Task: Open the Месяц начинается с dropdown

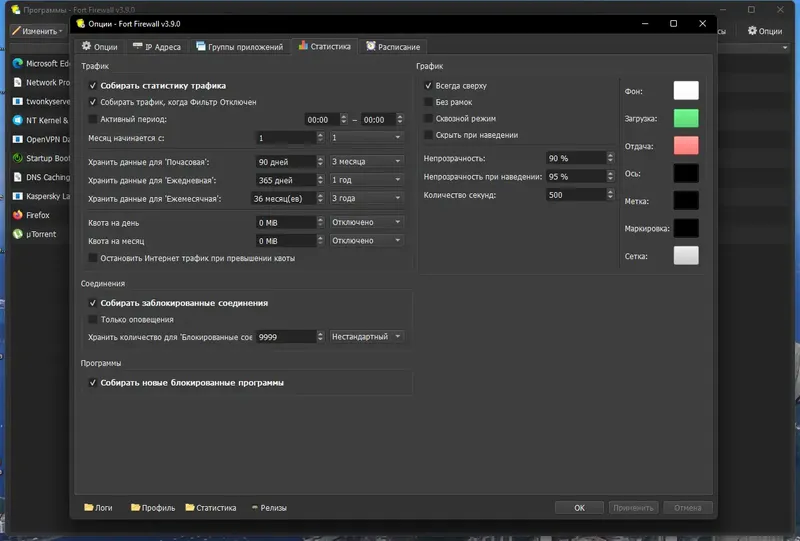Action: point(366,137)
